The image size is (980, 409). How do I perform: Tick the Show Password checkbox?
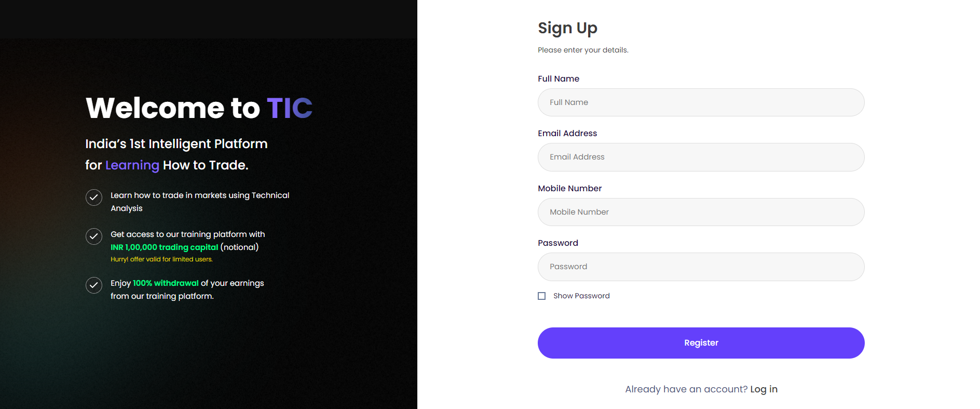point(542,296)
